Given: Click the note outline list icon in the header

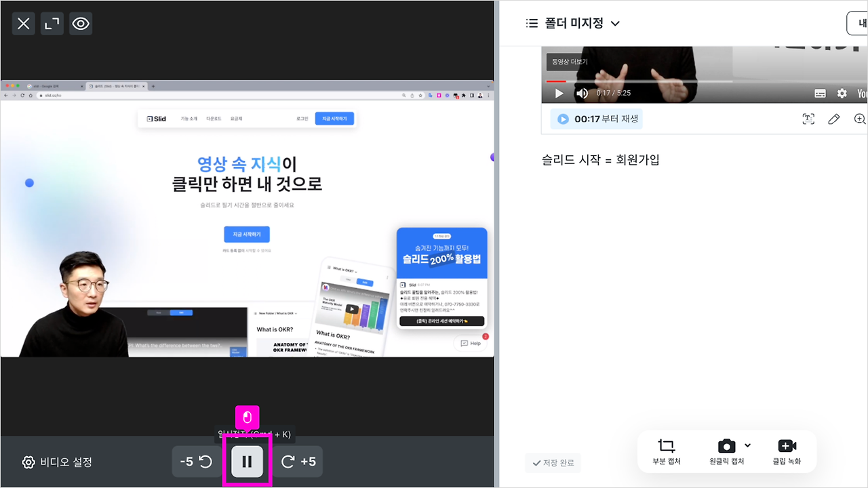Looking at the screenshot, I should 533,22.
